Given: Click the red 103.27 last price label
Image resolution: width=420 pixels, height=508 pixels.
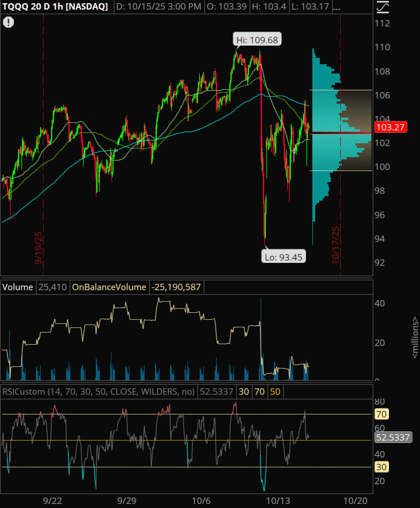Looking at the screenshot, I should [x=391, y=127].
